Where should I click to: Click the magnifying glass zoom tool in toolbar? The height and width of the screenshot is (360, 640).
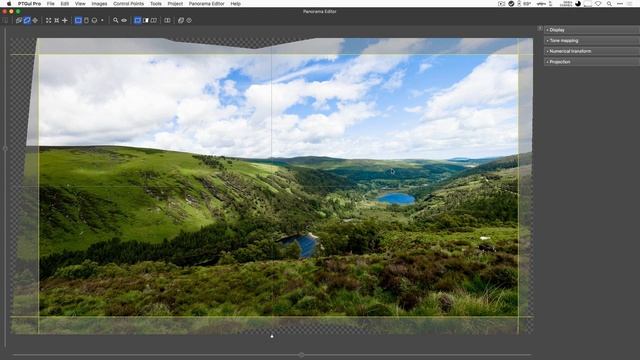click(116, 20)
